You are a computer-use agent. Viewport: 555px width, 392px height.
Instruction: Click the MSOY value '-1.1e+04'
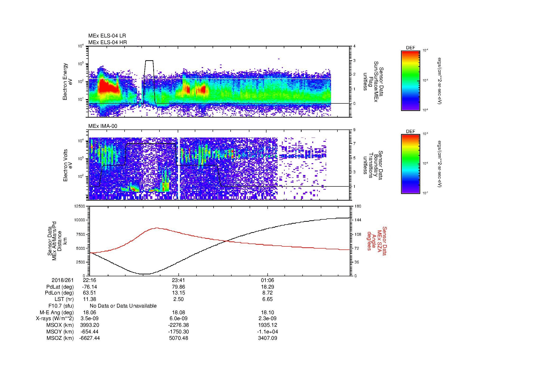pyautogui.click(x=268, y=332)
